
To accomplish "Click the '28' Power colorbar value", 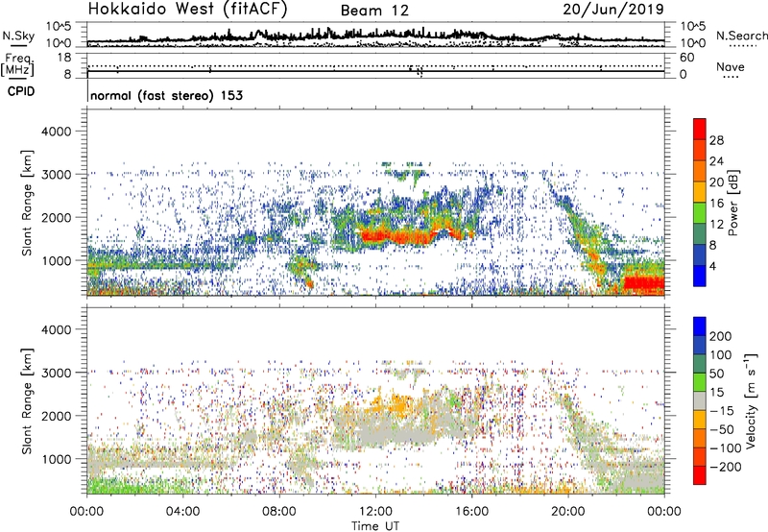I will (x=716, y=140).
